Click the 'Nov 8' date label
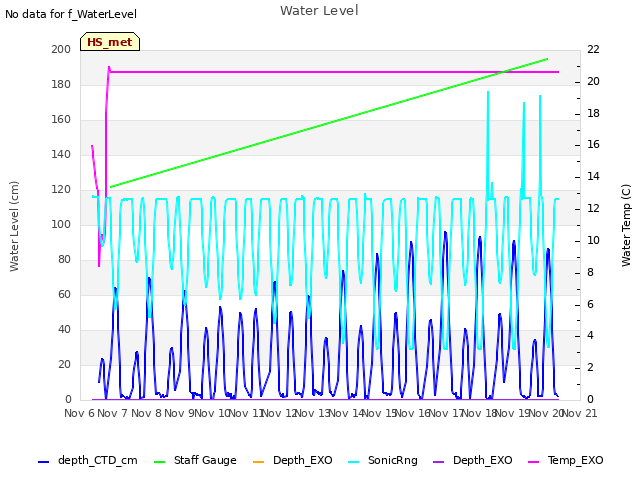 pos(146,413)
